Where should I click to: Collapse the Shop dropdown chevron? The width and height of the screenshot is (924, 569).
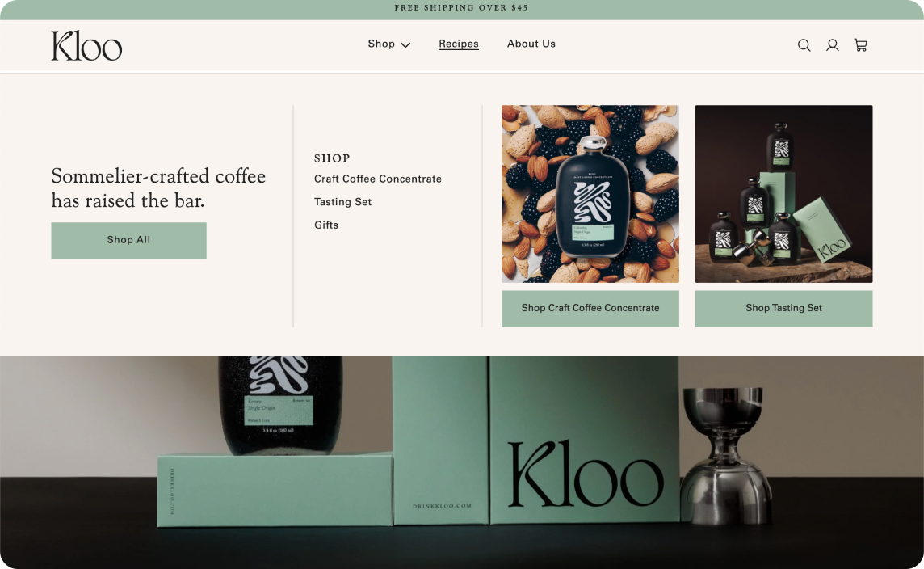tap(405, 44)
